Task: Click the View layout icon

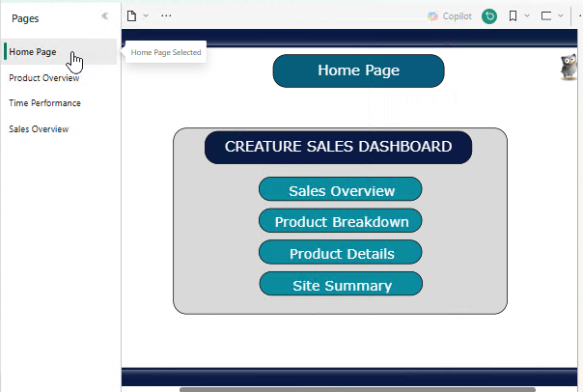Action: [546, 16]
